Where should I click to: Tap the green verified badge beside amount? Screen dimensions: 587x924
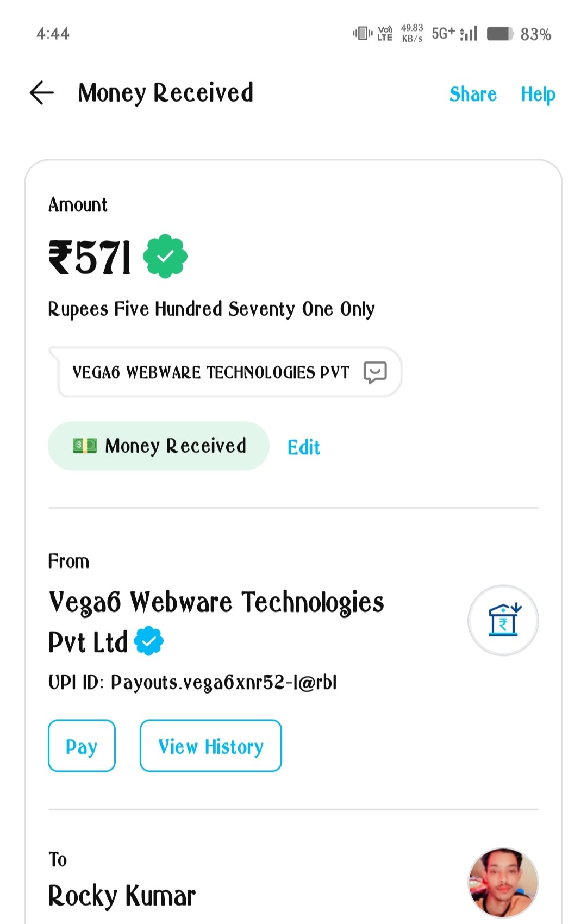click(x=165, y=257)
